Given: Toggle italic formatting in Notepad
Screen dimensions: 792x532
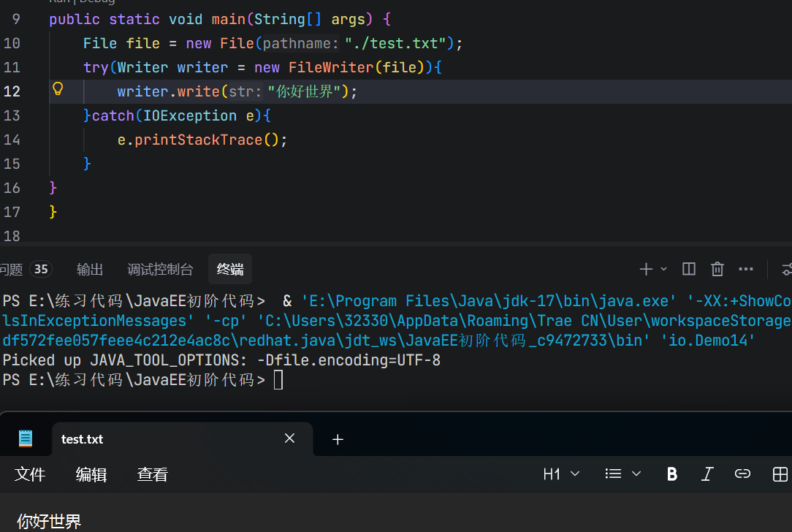Looking at the screenshot, I should 707,474.
